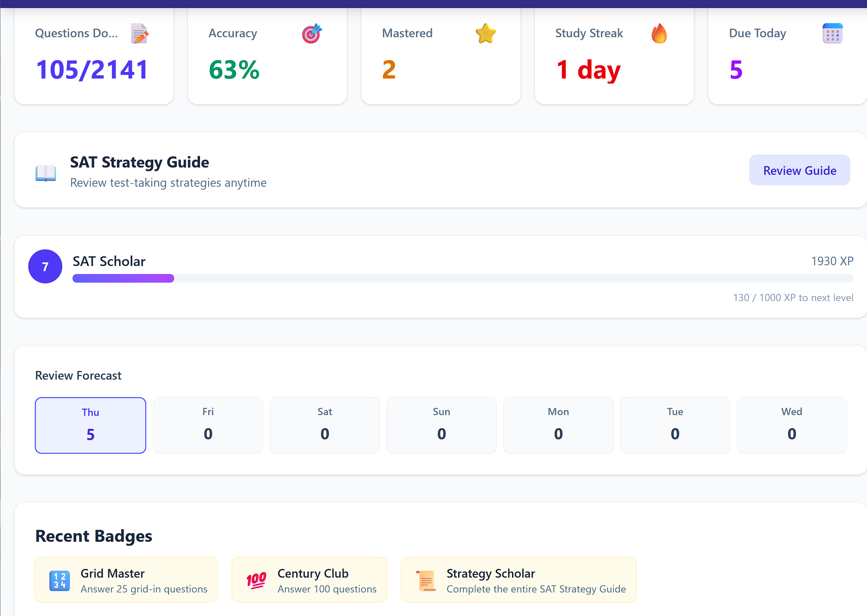The height and width of the screenshot is (616, 867).
Task: Select the Thu forecast day card
Action: click(90, 425)
